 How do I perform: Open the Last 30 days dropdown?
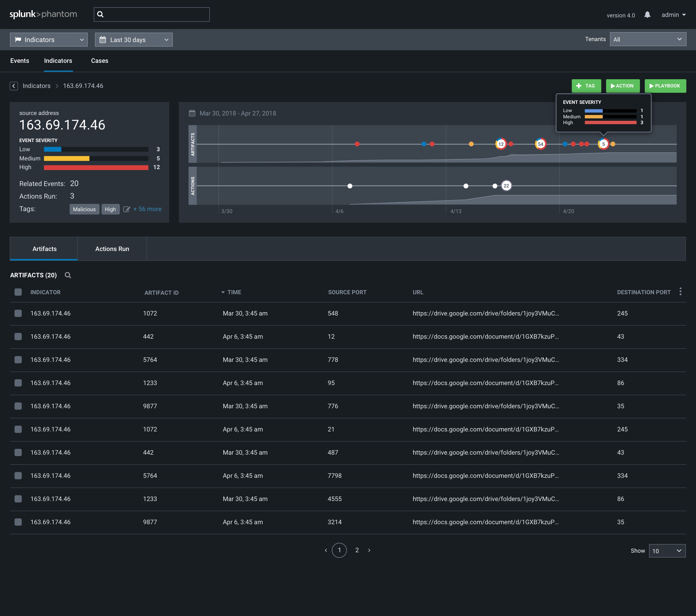[x=133, y=40]
